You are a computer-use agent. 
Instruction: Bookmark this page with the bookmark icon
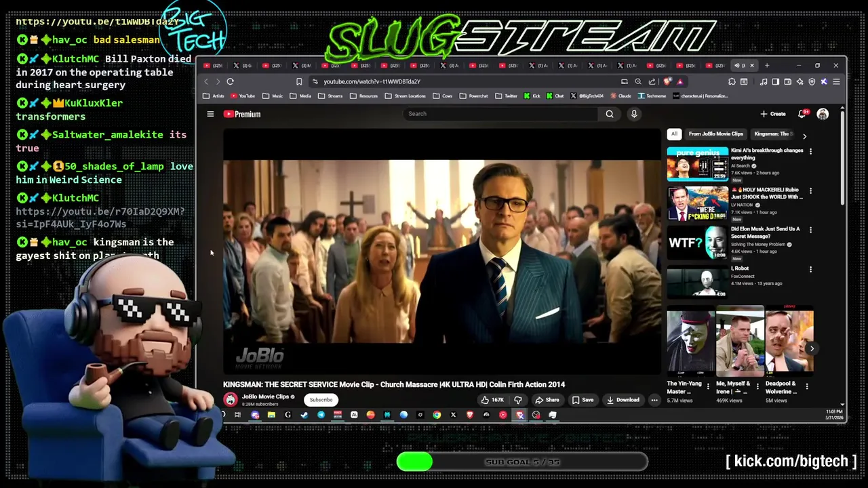(299, 81)
